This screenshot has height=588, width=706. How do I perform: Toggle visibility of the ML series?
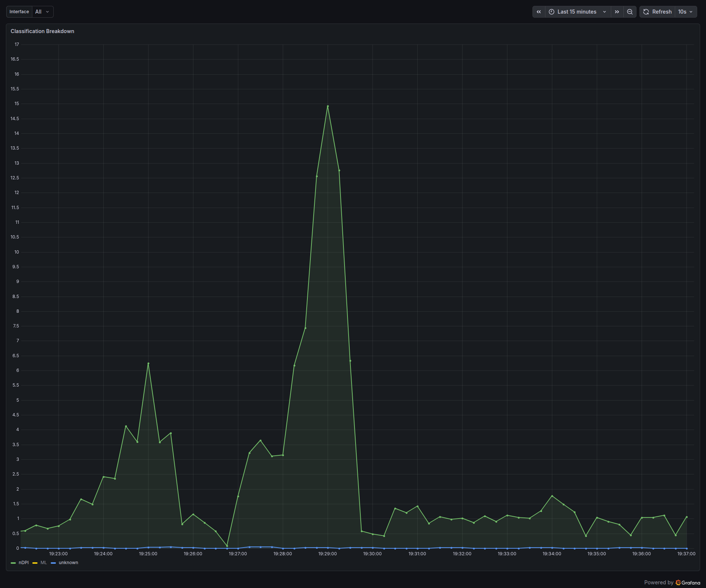pyautogui.click(x=43, y=563)
